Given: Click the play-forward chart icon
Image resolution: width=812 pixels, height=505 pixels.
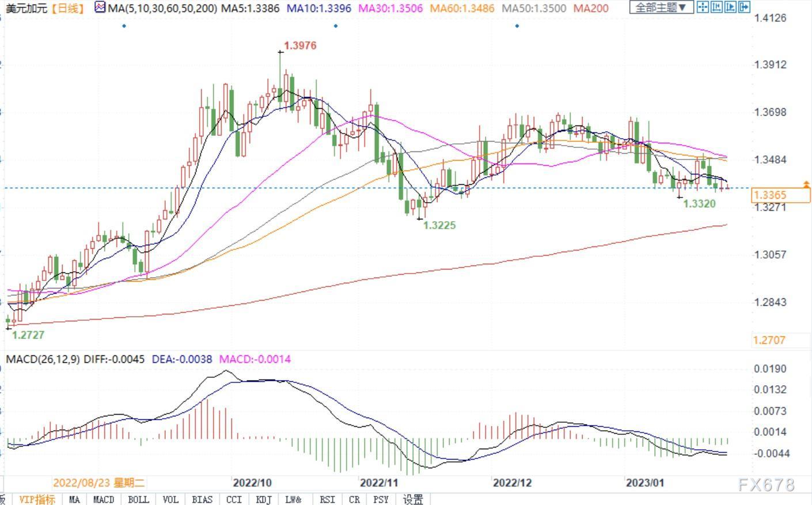Looking at the screenshot, I should pyautogui.click(x=730, y=7).
